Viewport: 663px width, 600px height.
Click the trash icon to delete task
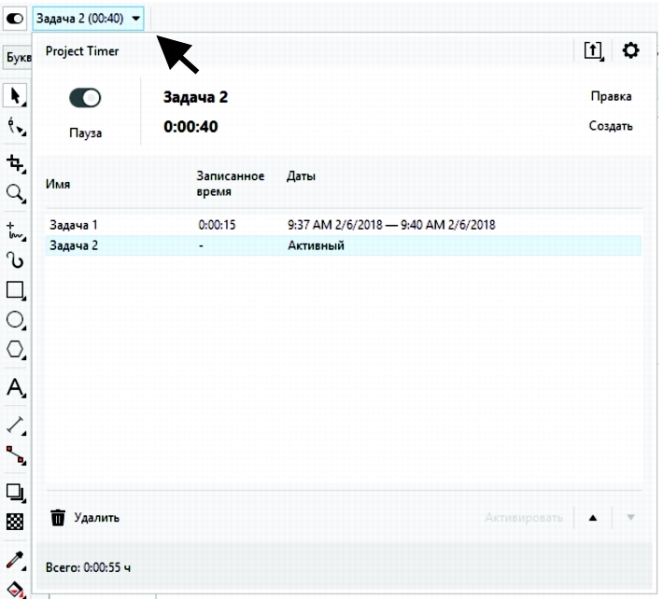(58, 517)
